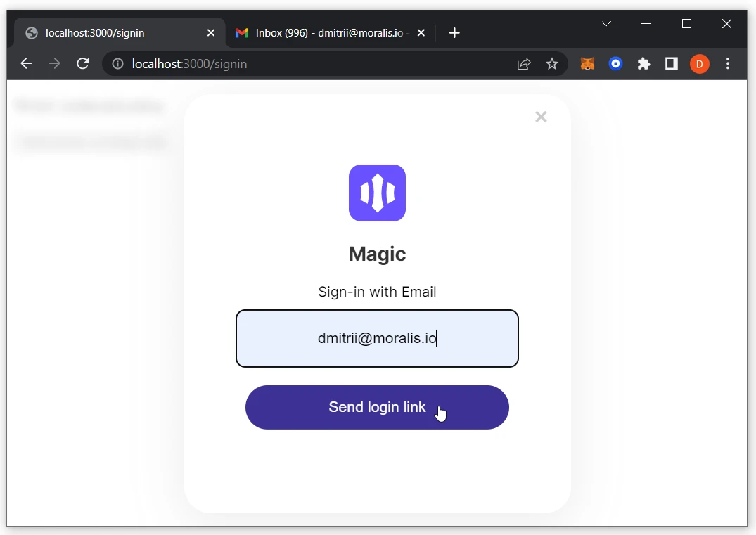Click inside the email input field
This screenshot has height=535, width=756.
point(377,338)
